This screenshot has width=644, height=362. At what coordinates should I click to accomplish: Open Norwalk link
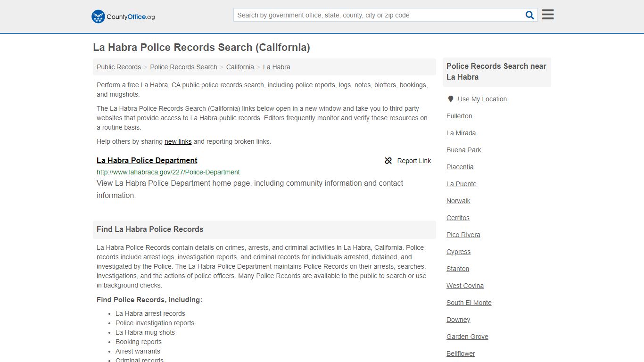458,201
